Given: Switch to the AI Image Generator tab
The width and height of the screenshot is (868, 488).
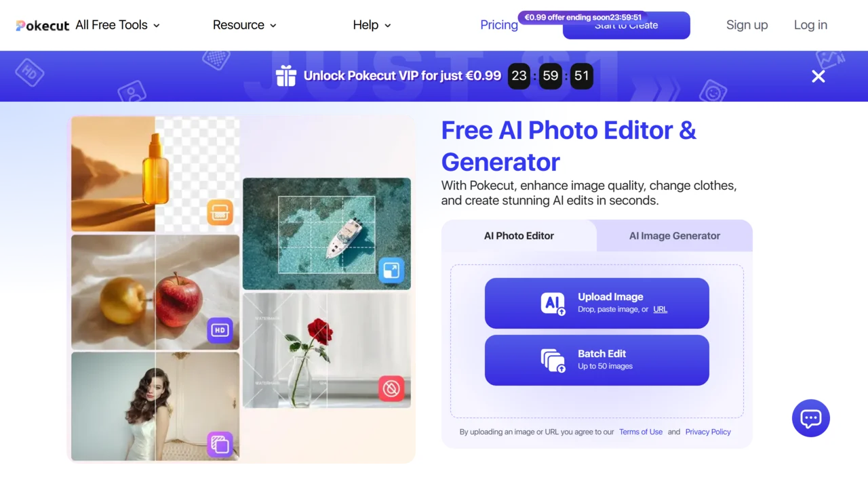Looking at the screenshot, I should pos(675,236).
